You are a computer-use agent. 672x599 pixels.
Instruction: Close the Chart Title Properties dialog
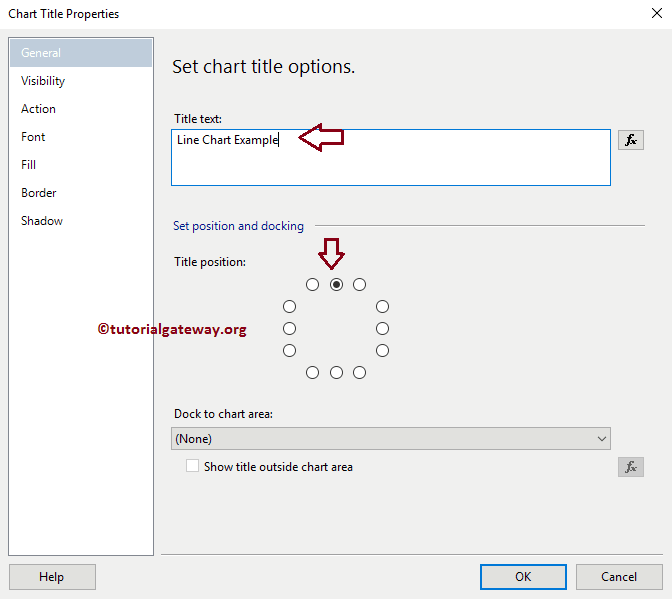(652, 14)
